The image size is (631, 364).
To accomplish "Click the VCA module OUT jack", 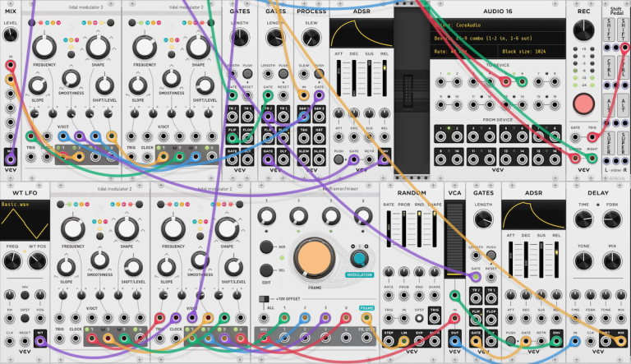I will coord(454,341).
